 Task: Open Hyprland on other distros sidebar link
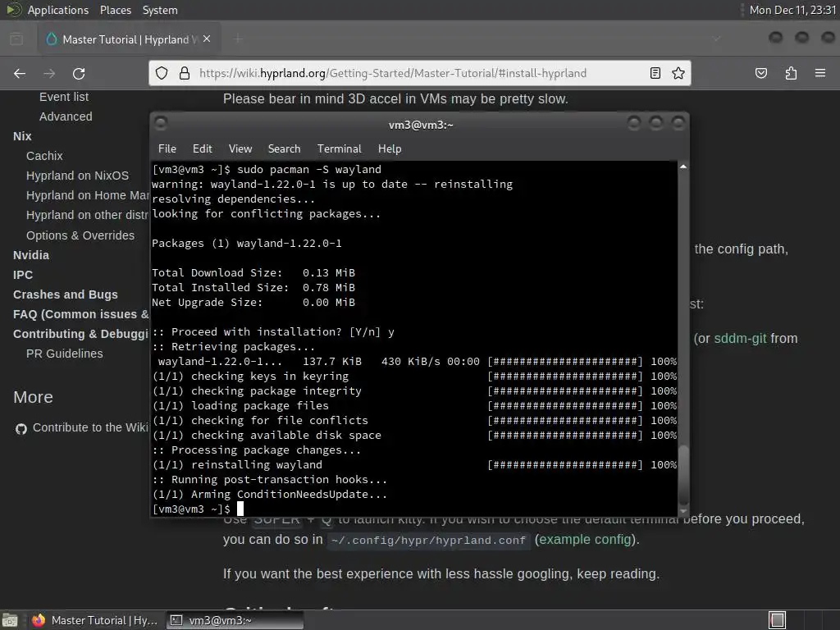87,216
